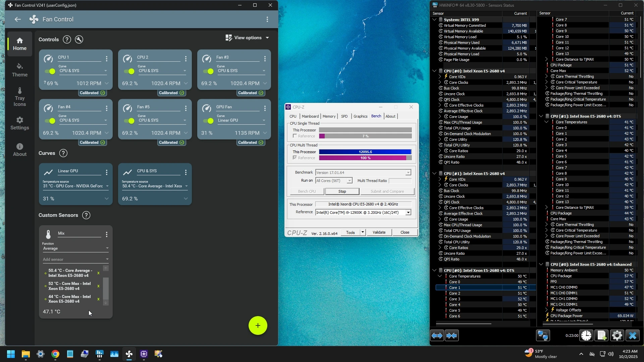The image size is (644, 362).
Task: Click the green plus add button
Action: point(258,325)
